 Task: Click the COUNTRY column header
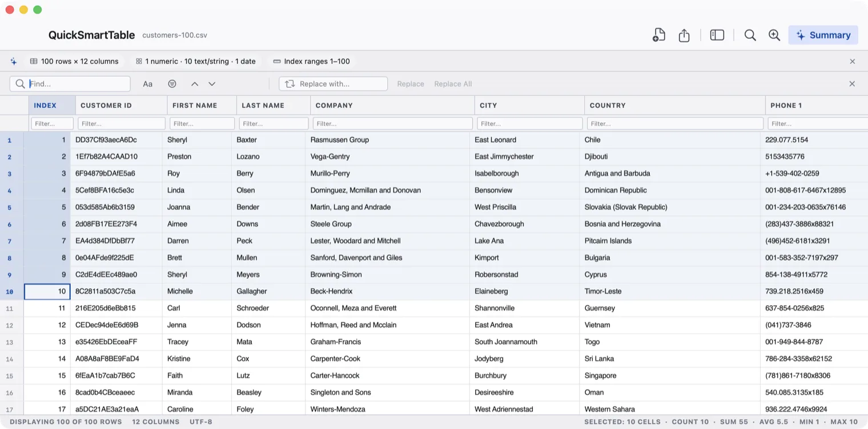pos(674,106)
